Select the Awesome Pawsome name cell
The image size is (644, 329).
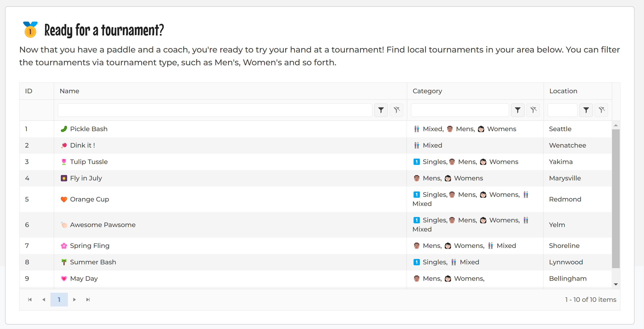coord(230,225)
